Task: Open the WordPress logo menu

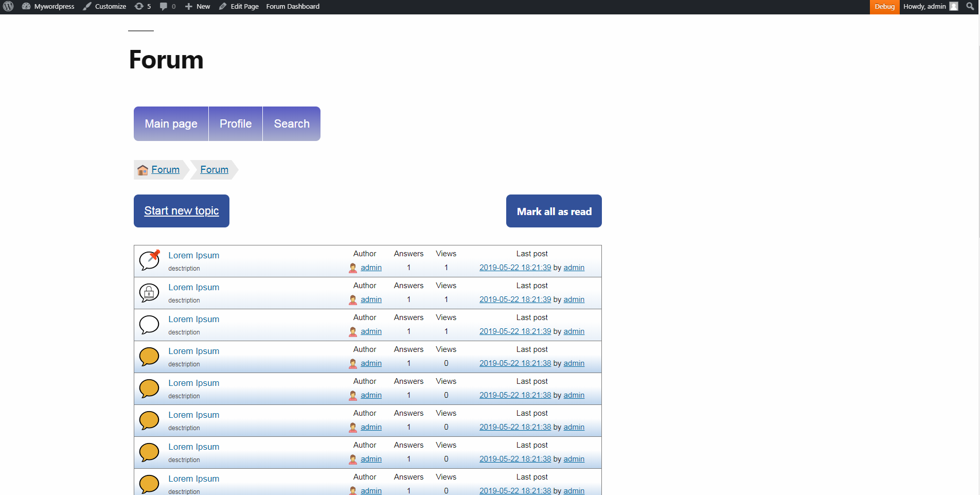Action: click(8, 7)
